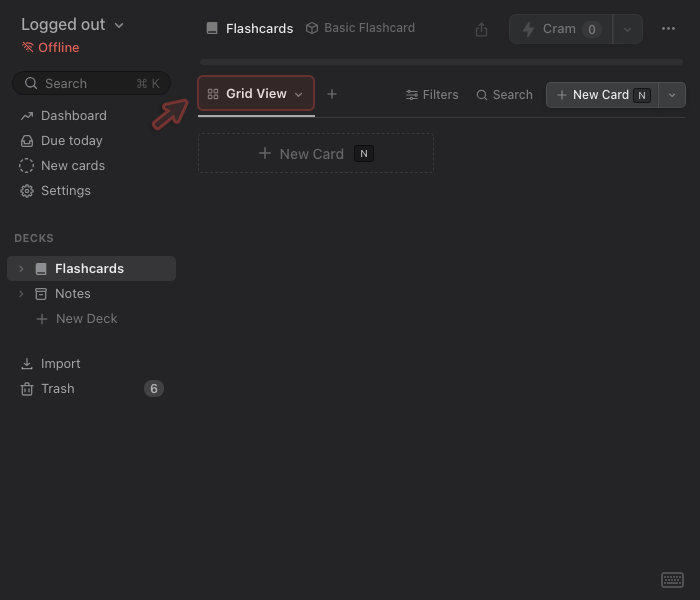Viewport: 700px width, 600px height.
Task: Open New Card dropdown arrow in toolbar
Action: 672,95
